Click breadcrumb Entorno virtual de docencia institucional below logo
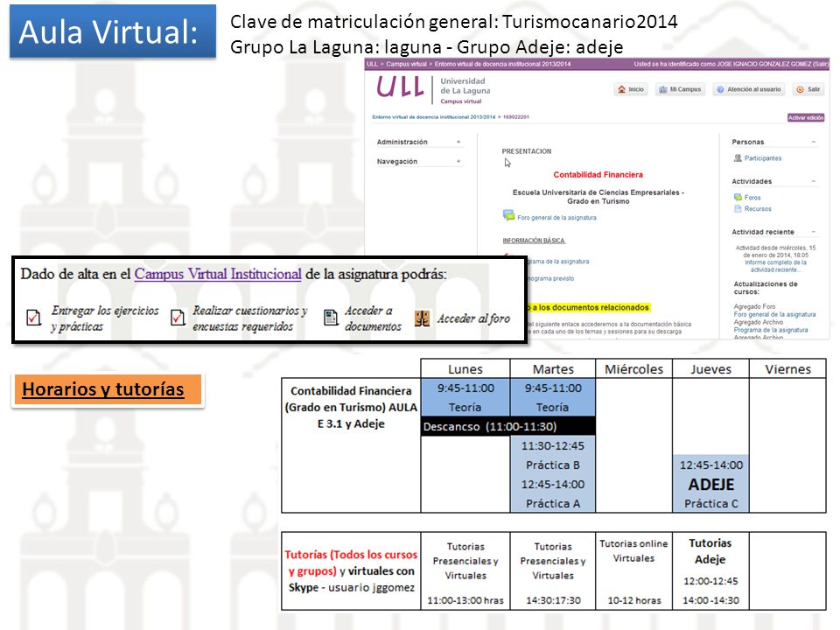 tap(433, 116)
